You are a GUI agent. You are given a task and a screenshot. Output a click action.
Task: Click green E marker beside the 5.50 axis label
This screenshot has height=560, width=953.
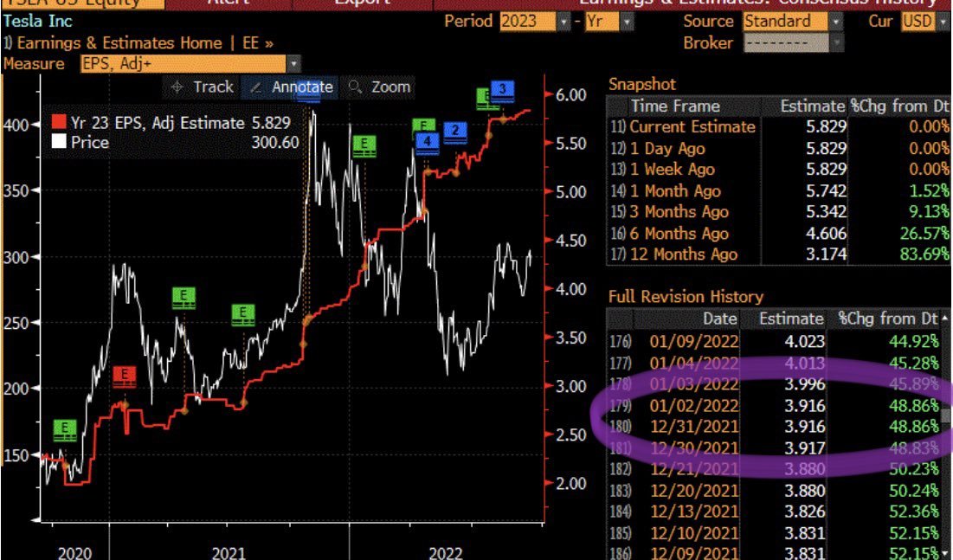(364, 146)
